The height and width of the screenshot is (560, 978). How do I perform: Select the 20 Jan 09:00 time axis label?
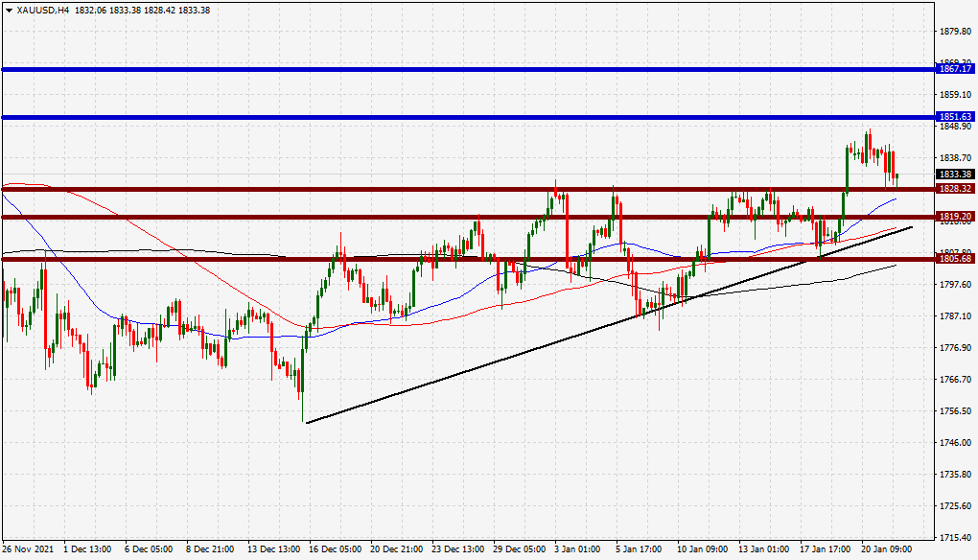[x=887, y=549]
